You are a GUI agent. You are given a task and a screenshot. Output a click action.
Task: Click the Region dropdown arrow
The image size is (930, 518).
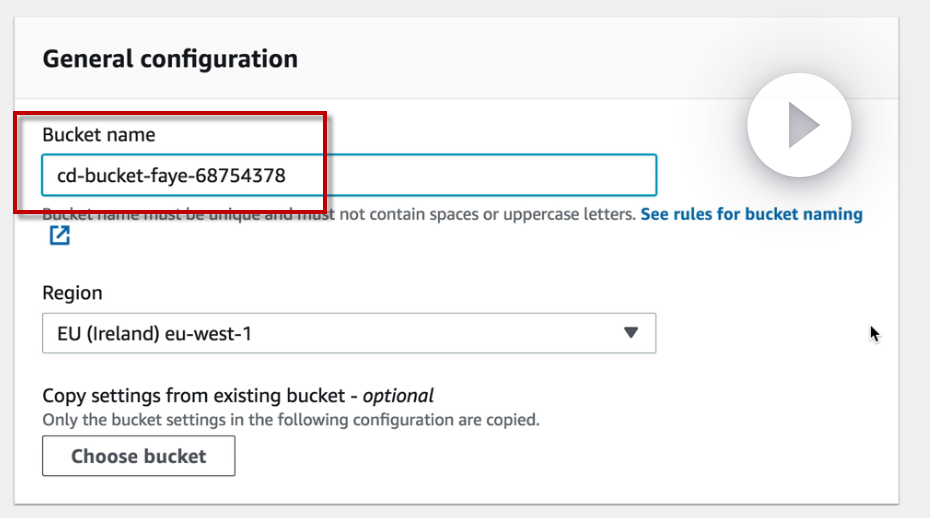click(x=630, y=333)
